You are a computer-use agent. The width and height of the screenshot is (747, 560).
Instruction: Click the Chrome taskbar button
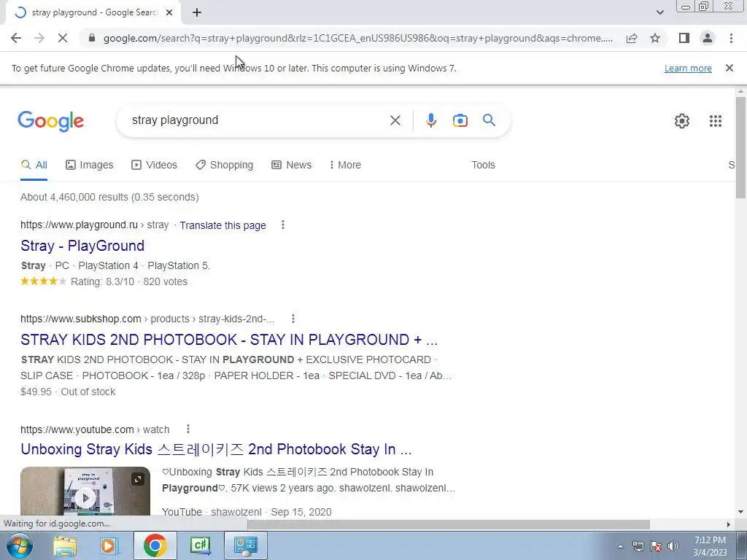(155, 545)
